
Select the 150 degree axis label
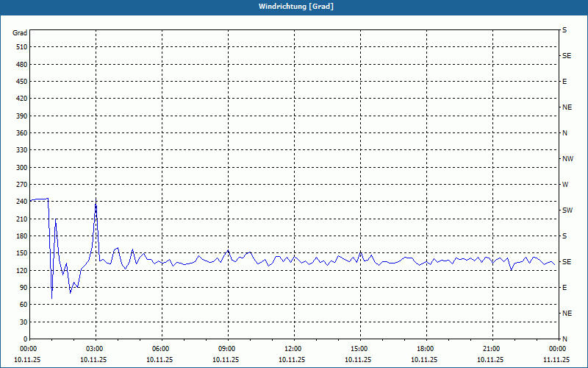(x=22, y=253)
